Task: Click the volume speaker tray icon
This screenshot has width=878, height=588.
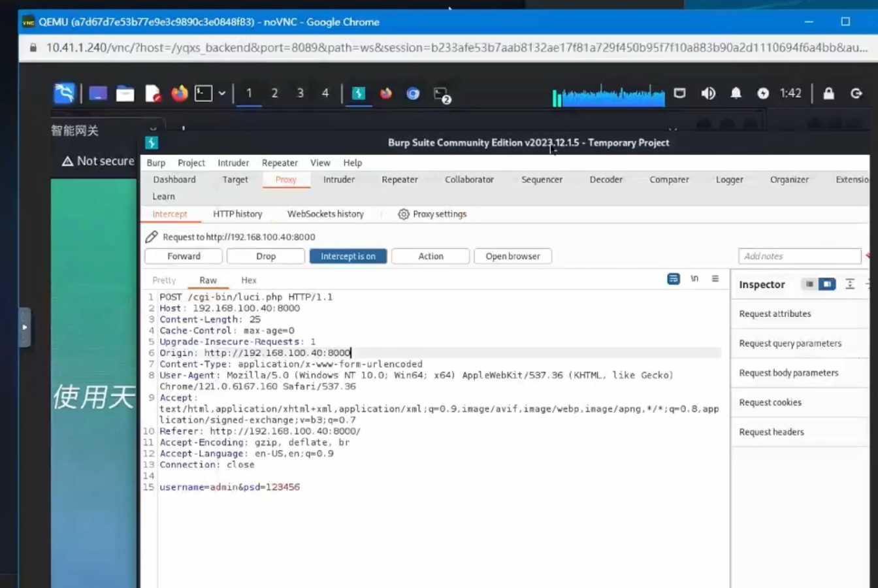Action: [x=708, y=93]
